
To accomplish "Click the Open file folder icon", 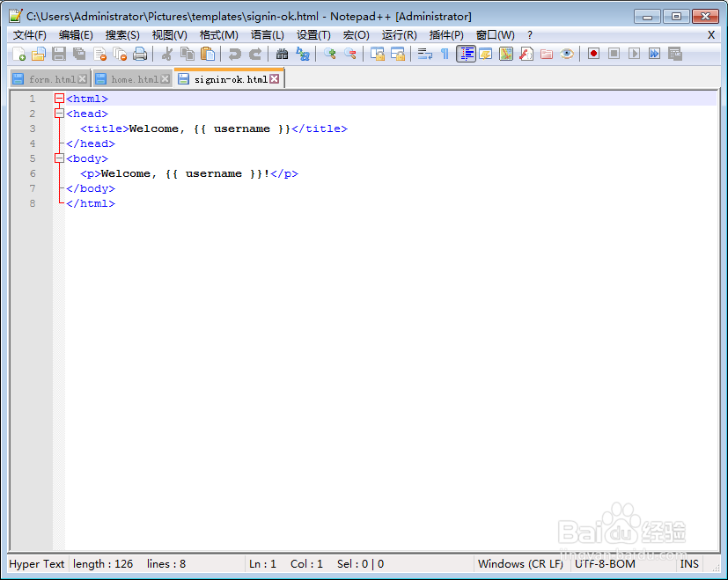I will point(39,54).
